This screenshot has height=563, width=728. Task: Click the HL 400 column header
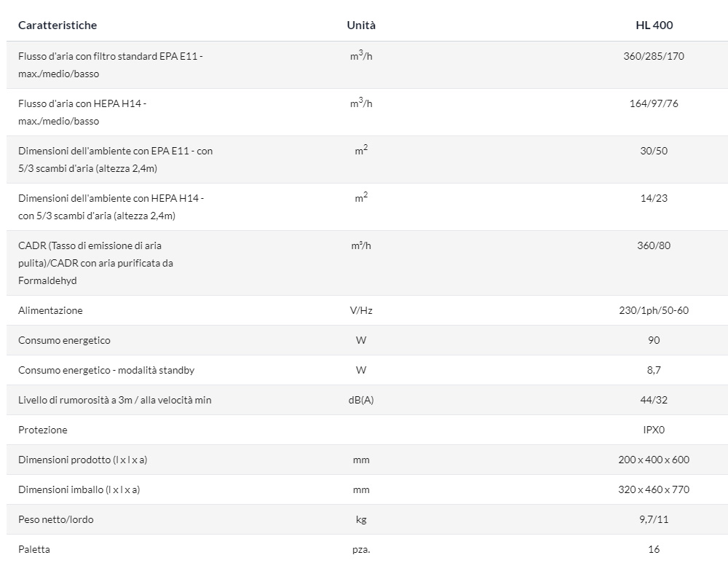point(654,25)
